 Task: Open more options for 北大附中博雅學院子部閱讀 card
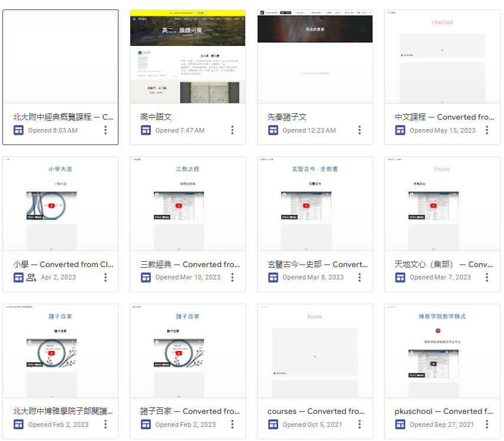(x=106, y=424)
